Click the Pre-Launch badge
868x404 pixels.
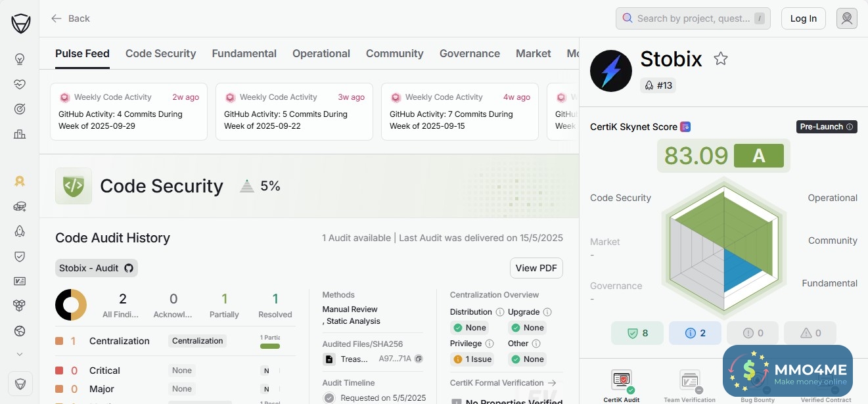[x=827, y=127]
